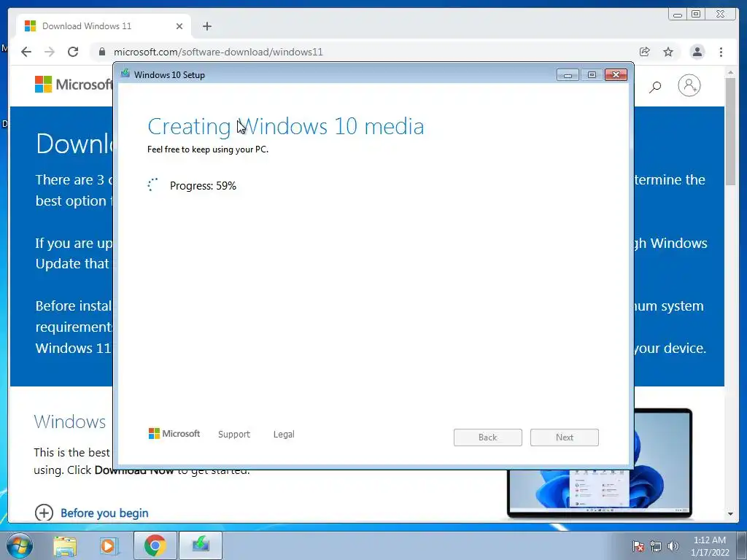Click the Windows 10 Setup title icon
Viewport: 747px width, 560px height.
coord(125,74)
